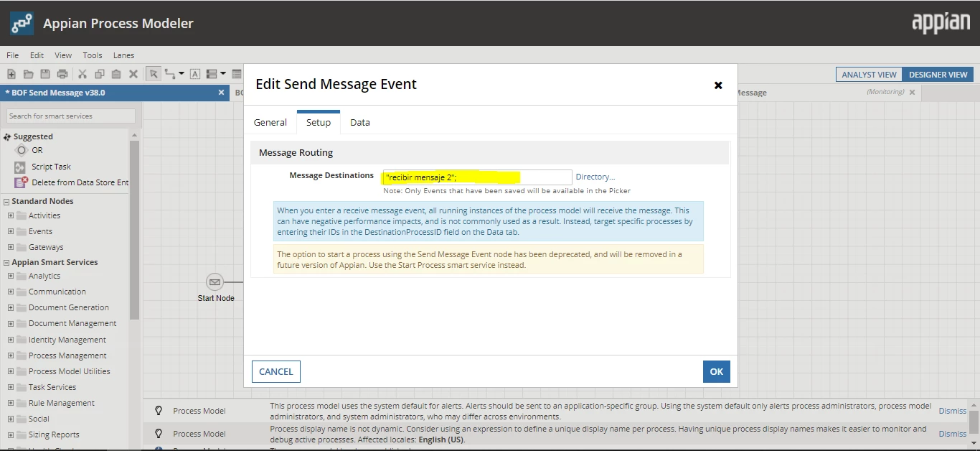Open the View menu
The width and height of the screenshot is (980, 451).
pyautogui.click(x=63, y=55)
